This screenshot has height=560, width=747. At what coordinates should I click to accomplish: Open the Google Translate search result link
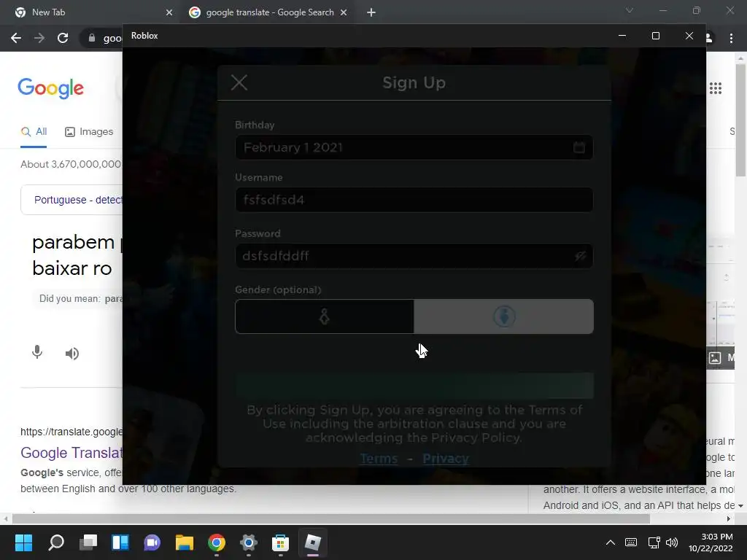tap(71, 452)
